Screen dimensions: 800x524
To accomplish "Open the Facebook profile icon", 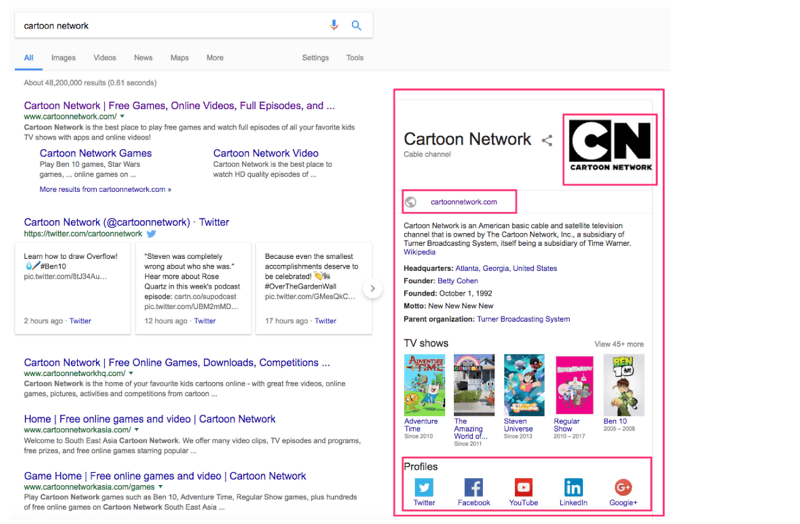I will point(474,487).
